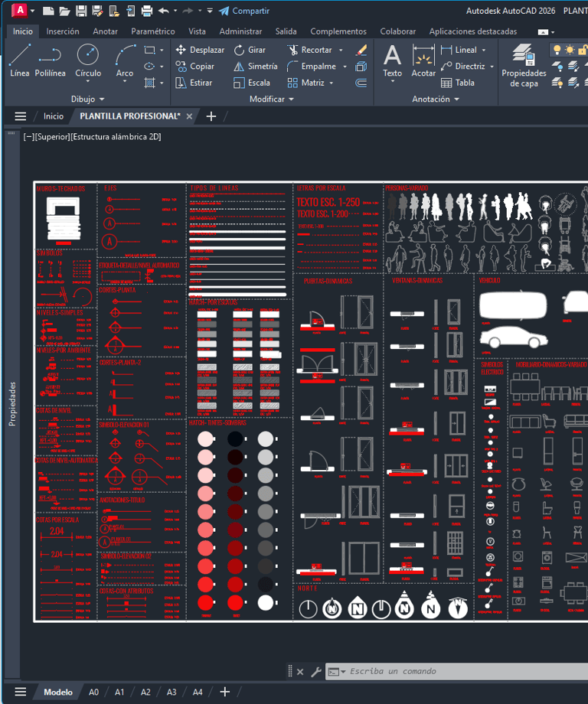
Task: Click the Open folder icon
Action: (64, 11)
